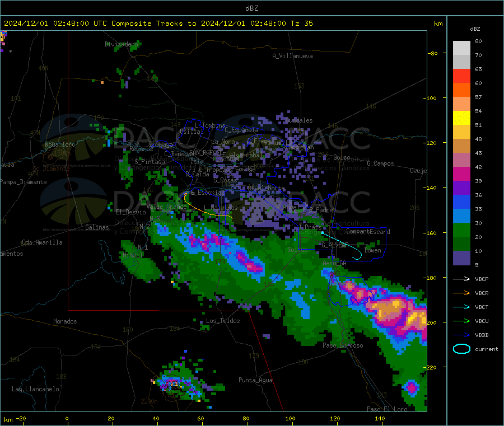Click the 'dBZ' title at the top

point(251,8)
